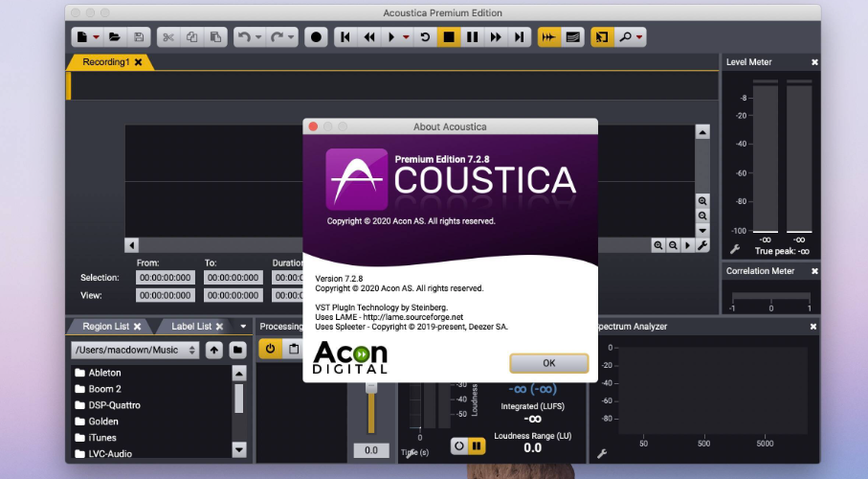Viewport: 868px width, 479px height.
Task: Jump to the end of the recording
Action: coord(520,37)
